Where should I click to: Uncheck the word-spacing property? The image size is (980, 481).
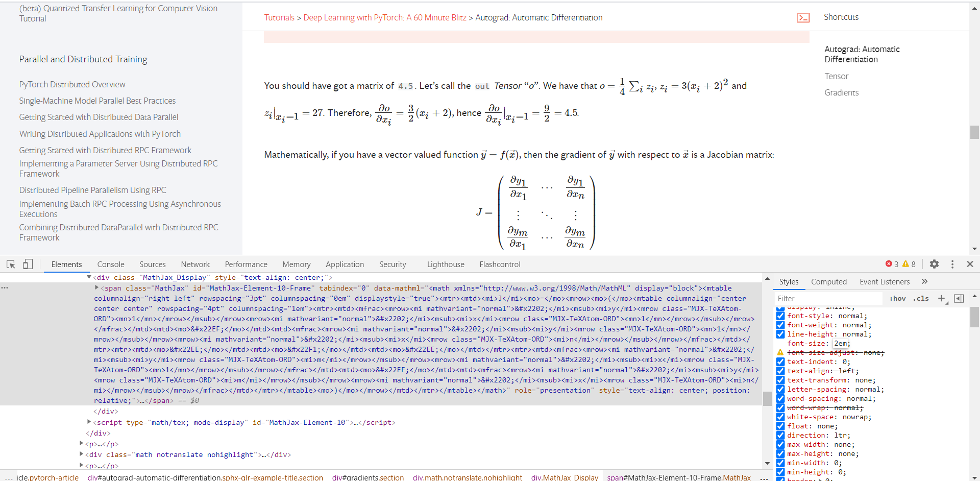click(x=780, y=398)
